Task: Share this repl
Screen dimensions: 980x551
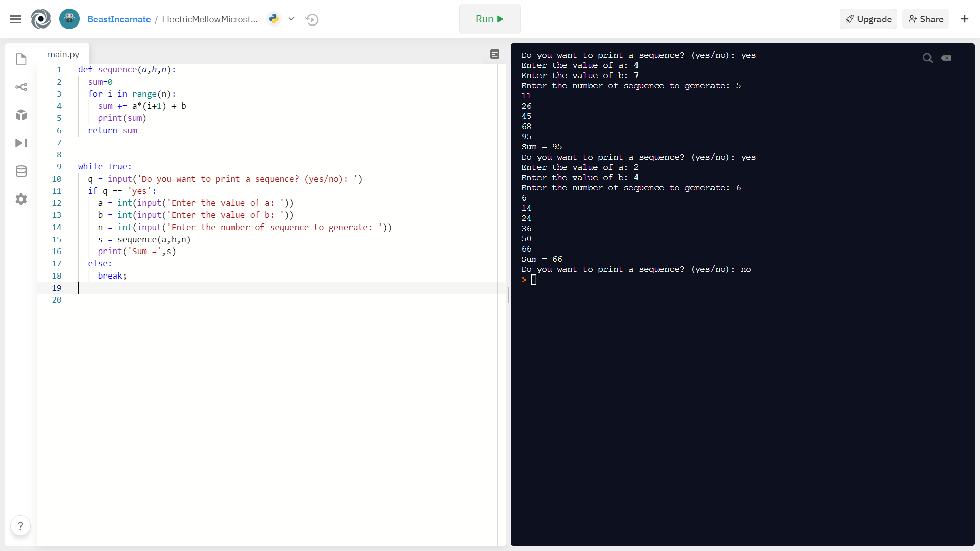Action: (x=926, y=19)
